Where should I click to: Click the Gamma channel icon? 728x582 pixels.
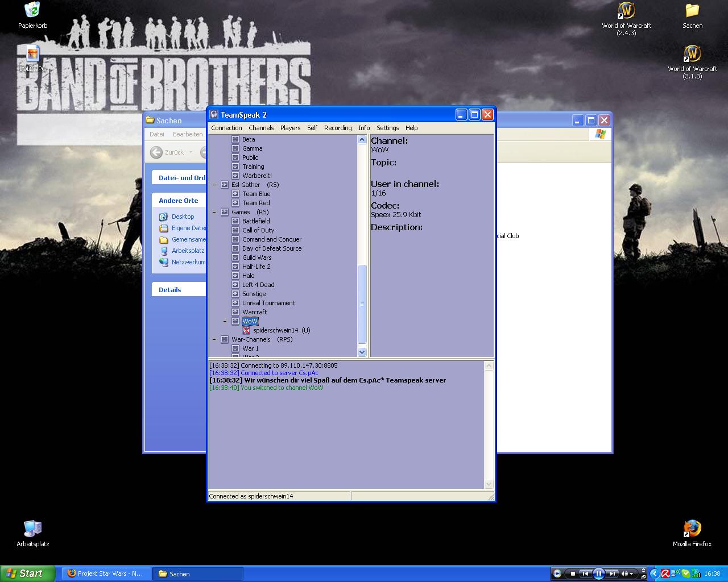point(235,148)
